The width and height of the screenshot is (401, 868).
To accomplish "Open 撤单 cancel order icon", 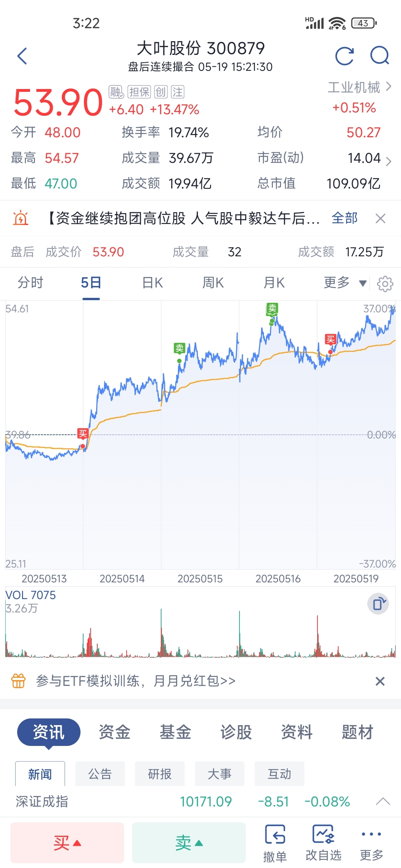I will (x=275, y=844).
